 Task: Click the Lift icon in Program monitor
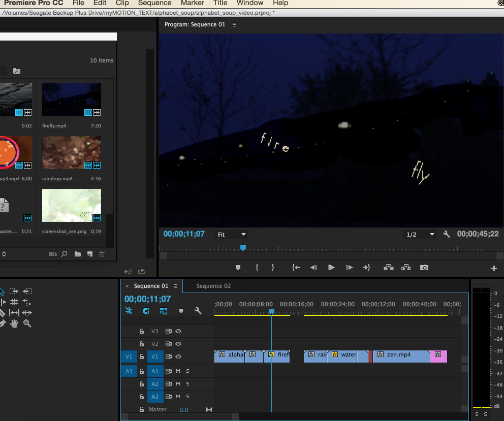(388, 268)
